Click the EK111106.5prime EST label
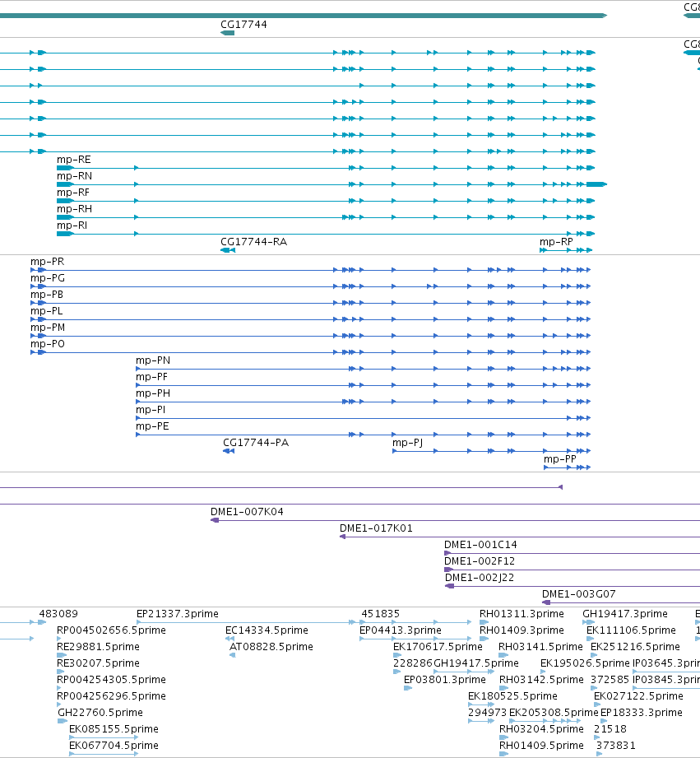The width and height of the screenshot is (700, 758). point(631,630)
